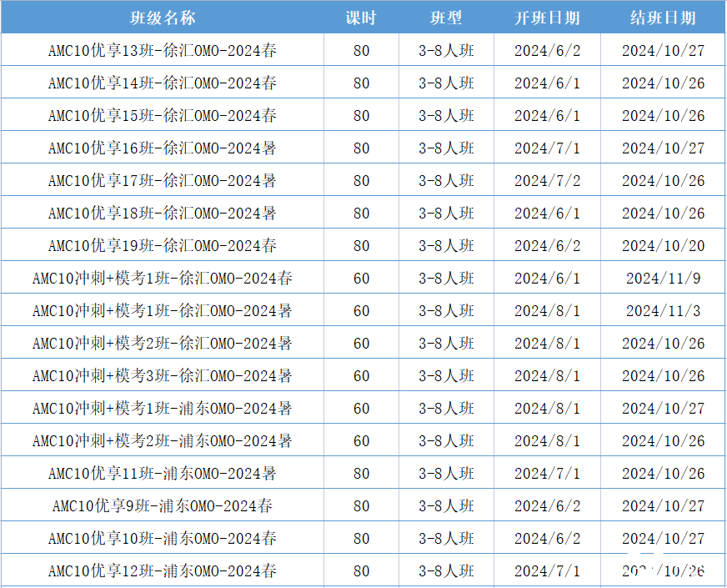Click start date 2024/6/2 of 优享13班
Screen dimensions: 727x588
pos(547,50)
